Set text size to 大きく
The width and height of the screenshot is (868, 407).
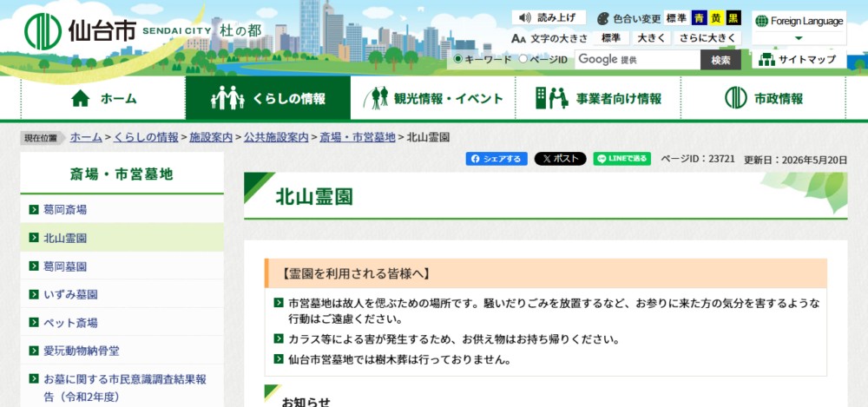(x=652, y=38)
